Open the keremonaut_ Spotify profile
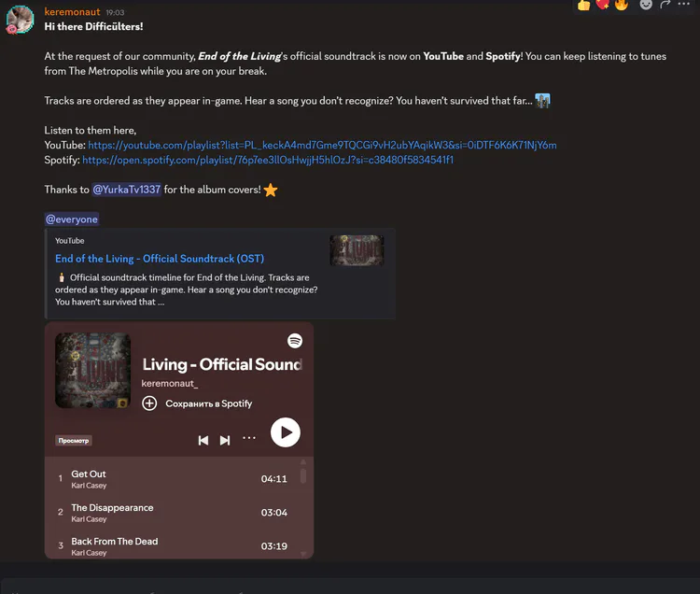The image size is (700, 594). pos(170,384)
